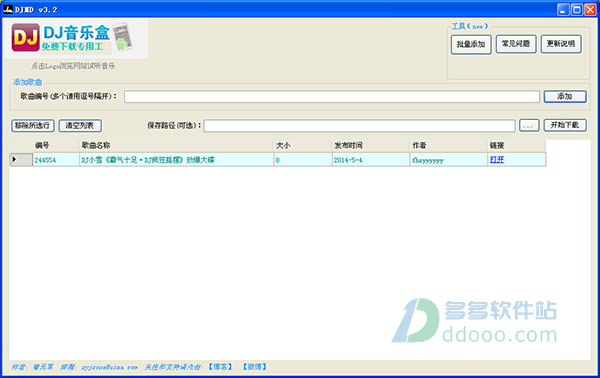Focus the 歌曲编号 input field

(332, 96)
